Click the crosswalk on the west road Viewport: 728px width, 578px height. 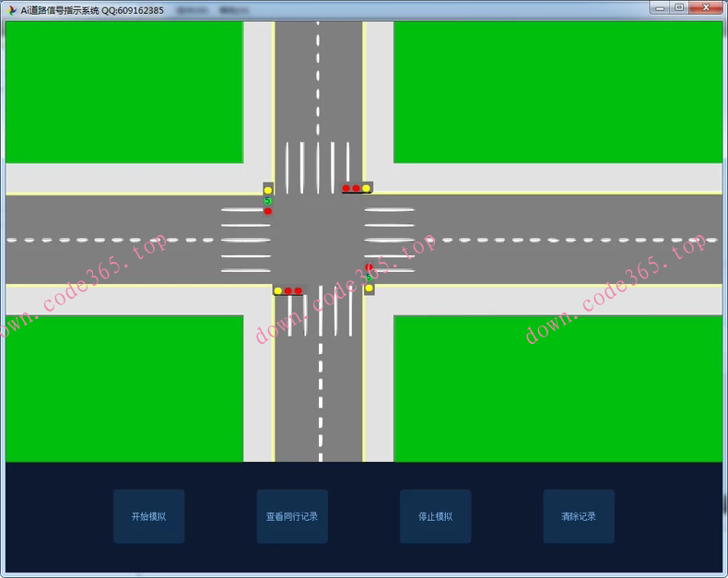tap(246, 241)
